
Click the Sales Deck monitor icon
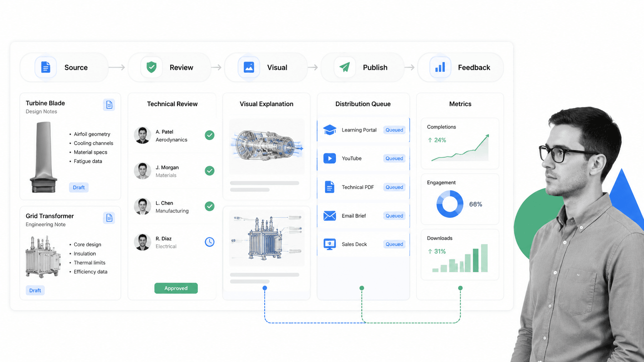point(330,244)
